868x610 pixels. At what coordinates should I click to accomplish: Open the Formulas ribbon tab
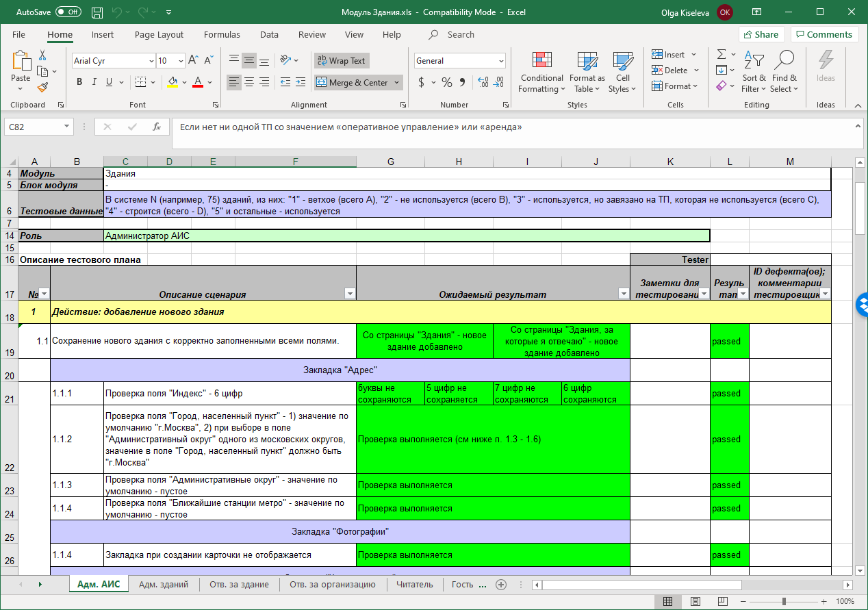click(222, 34)
